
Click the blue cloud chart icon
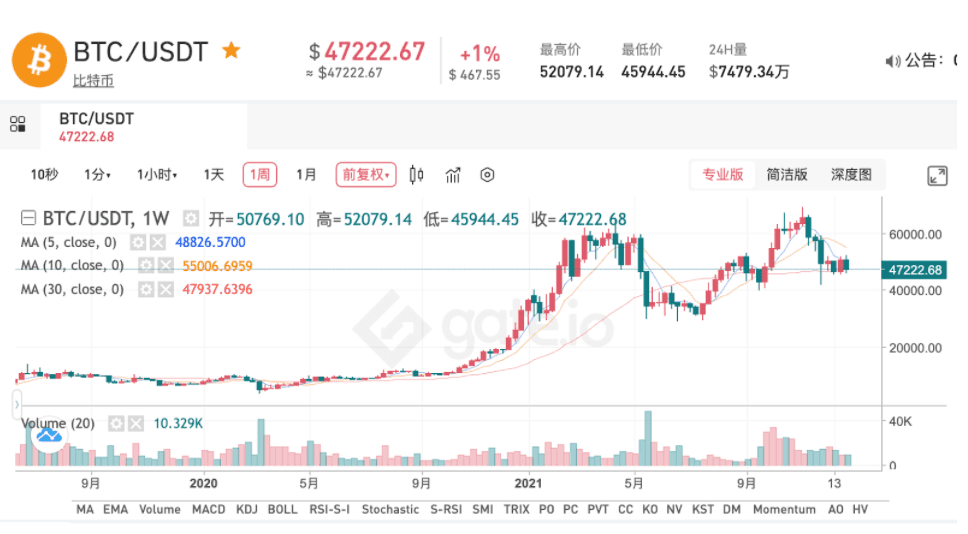click(x=49, y=436)
